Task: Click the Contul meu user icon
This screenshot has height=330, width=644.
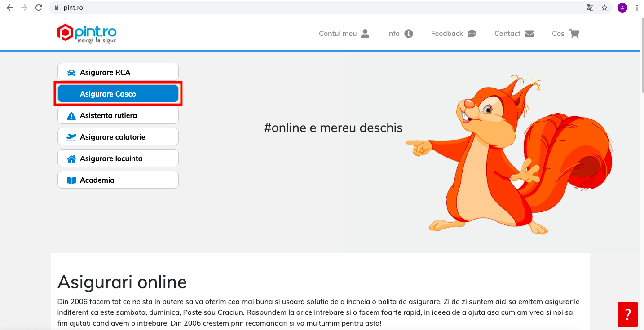Action: [x=365, y=34]
